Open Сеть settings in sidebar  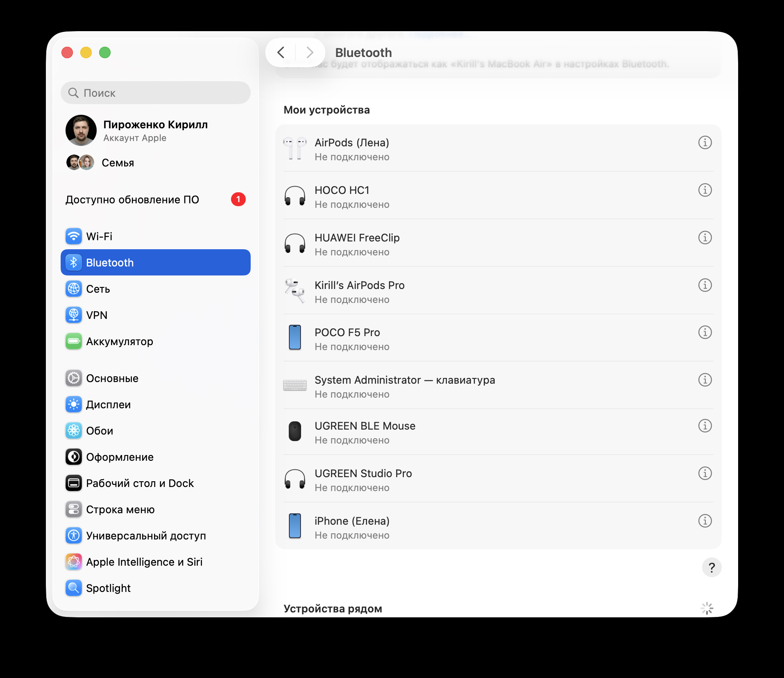(156, 289)
